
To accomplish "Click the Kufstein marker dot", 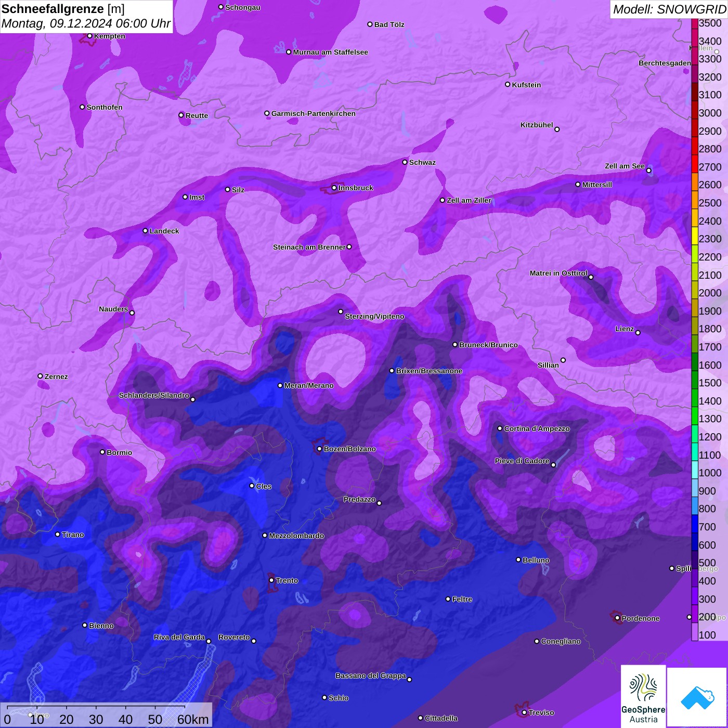I will click(508, 84).
